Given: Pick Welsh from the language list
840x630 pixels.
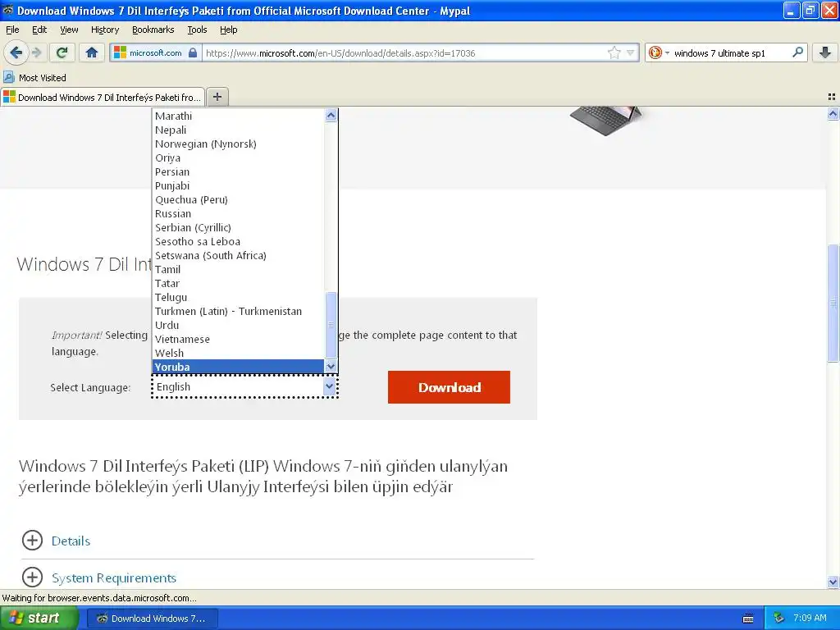Looking at the screenshot, I should [239, 353].
